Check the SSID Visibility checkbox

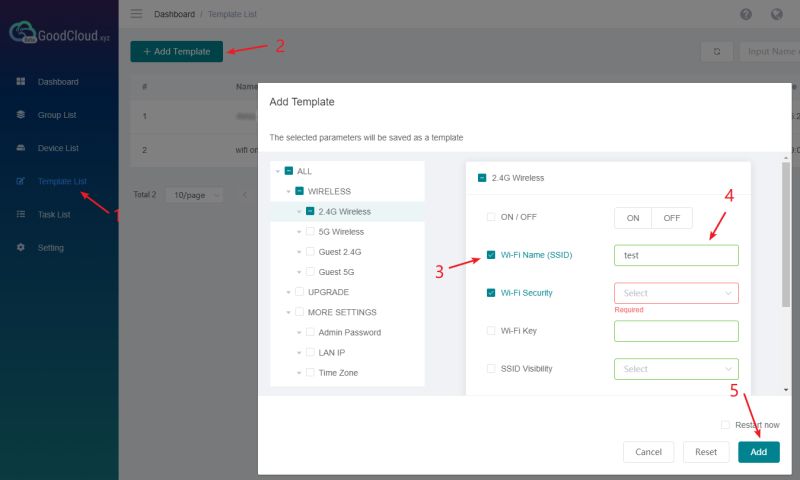tap(491, 368)
